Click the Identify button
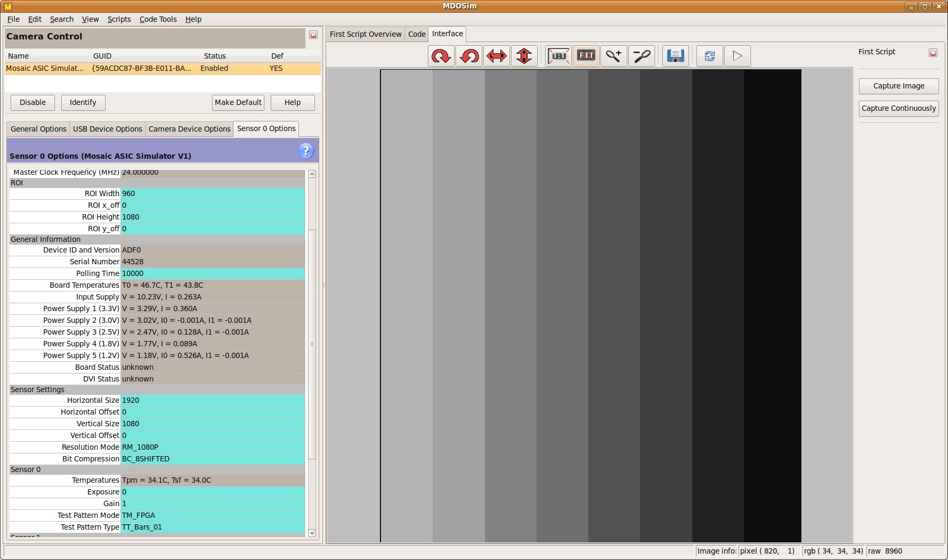Viewport: 948px width, 560px height. [83, 102]
